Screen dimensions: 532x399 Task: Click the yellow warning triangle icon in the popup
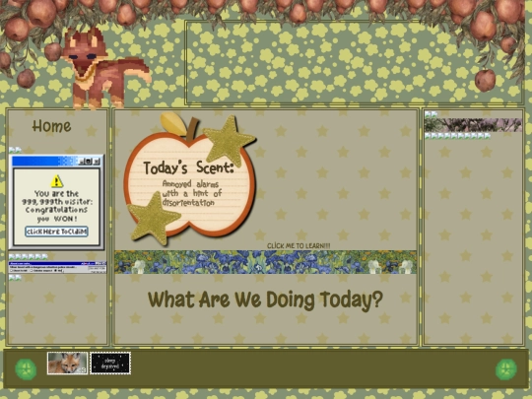[57, 181]
